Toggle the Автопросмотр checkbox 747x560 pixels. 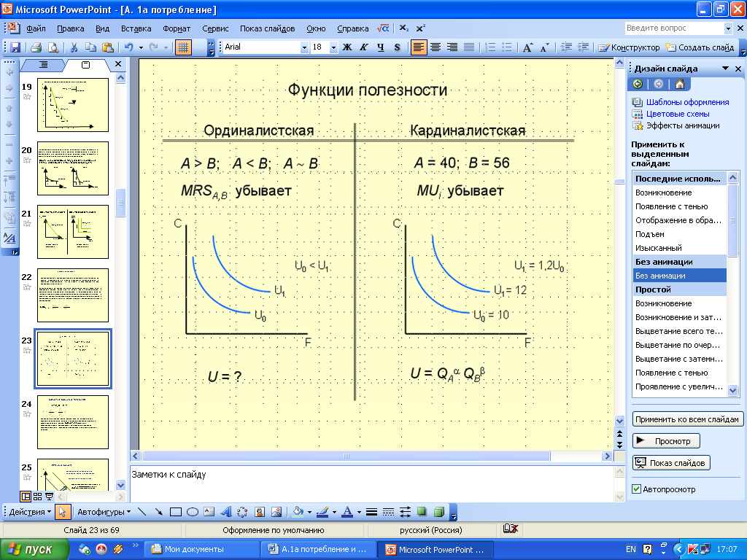(636, 489)
